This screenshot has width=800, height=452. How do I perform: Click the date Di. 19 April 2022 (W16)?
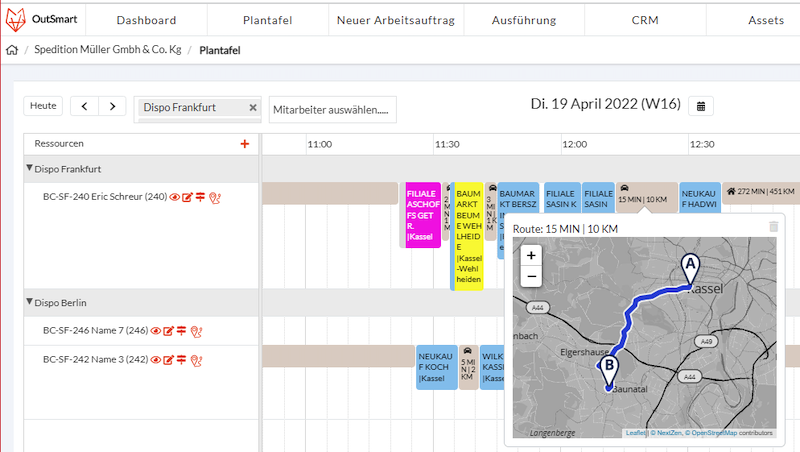(606, 104)
